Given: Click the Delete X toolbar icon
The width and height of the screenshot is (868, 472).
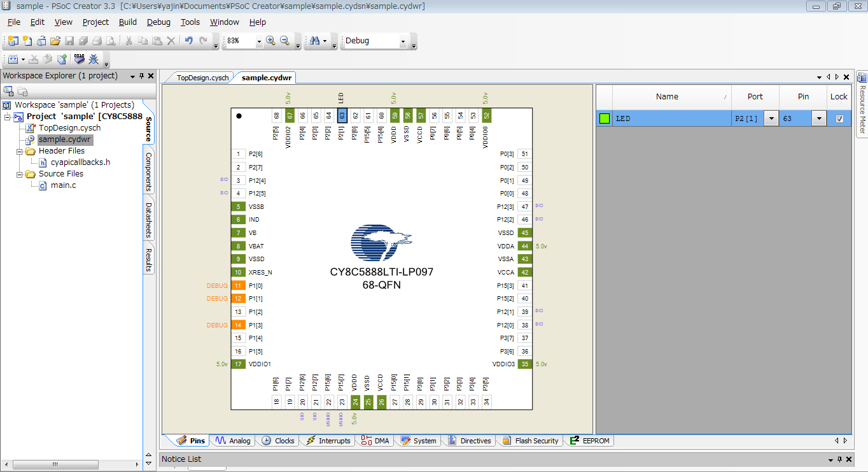Looking at the screenshot, I should pos(171,41).
